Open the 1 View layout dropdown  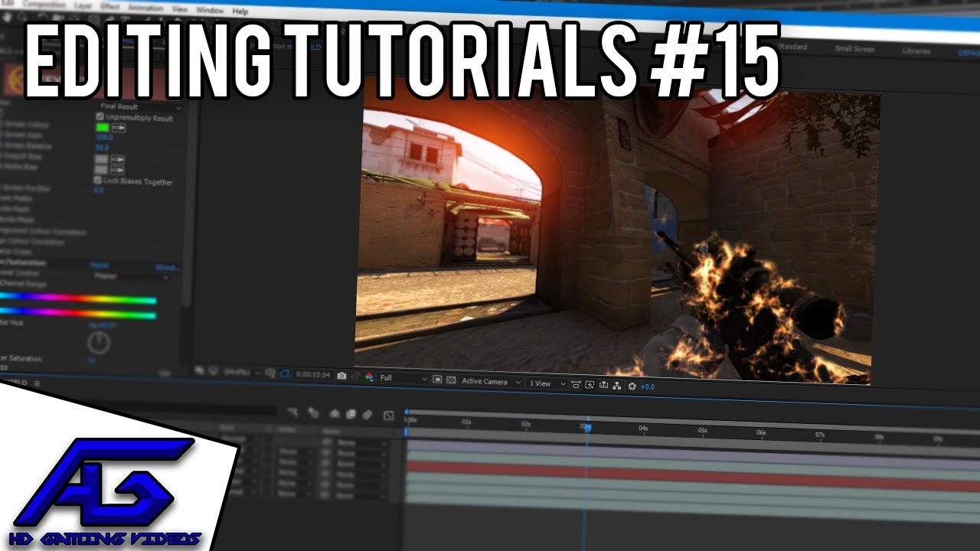[x=547, y=383]
